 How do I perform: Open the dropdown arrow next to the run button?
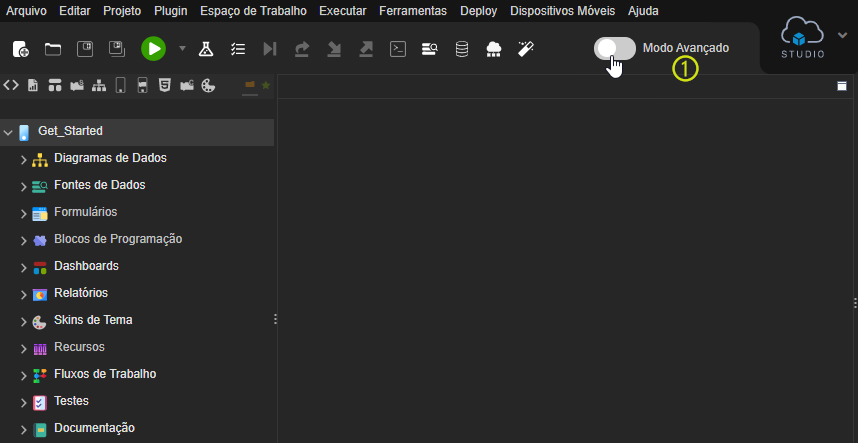[182, 49]
